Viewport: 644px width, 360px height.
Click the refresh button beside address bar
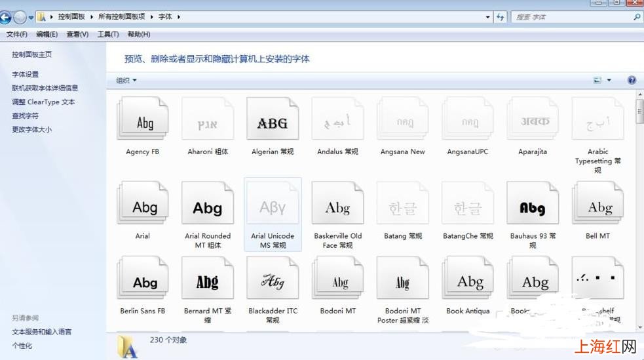501,17
